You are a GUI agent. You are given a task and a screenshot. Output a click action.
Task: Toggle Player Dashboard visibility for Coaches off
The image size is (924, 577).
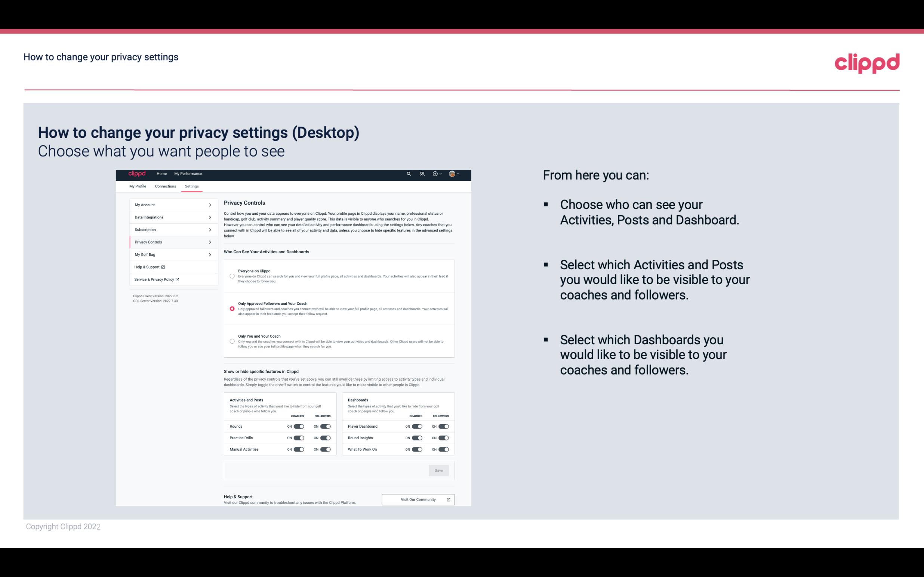pyautogui.click(x=416, y=425)
